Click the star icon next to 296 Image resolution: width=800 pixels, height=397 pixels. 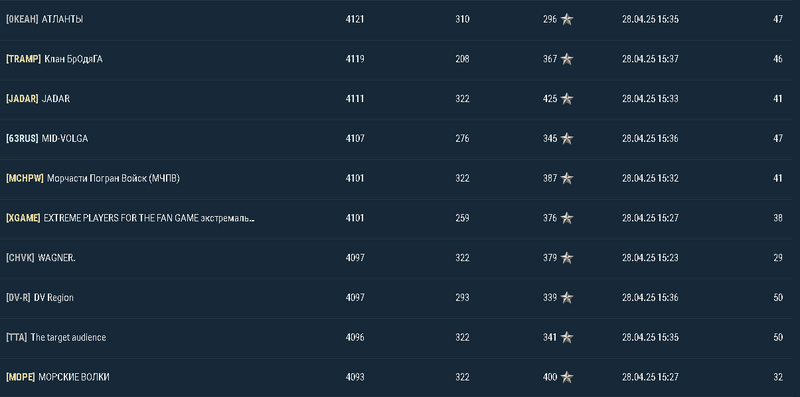(x=567, y=19)
